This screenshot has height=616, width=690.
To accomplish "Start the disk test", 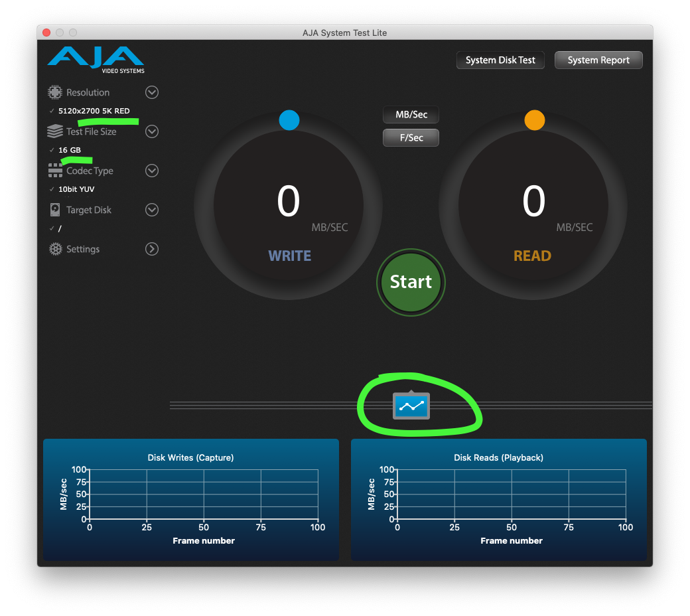I will tap(411, 282).
